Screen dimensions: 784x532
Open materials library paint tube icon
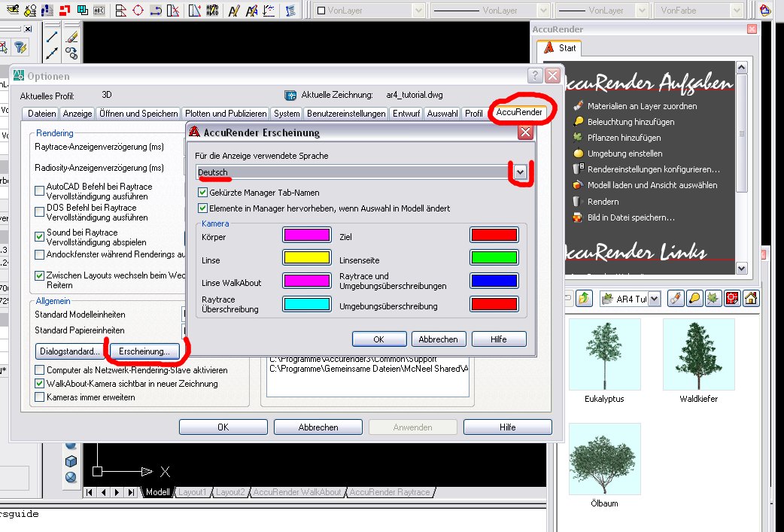pos(676,299)
